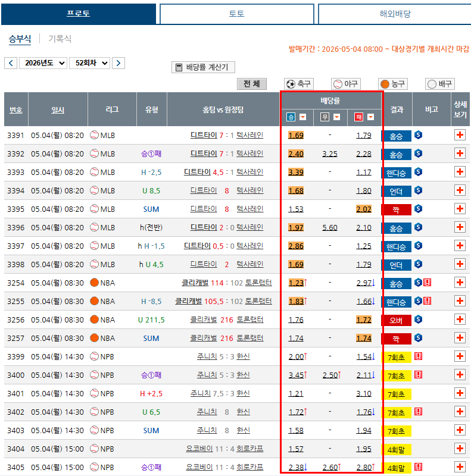Screen dimensions: 471x476
Task: Expand details for game 3254
Action: tap(460, 282)
